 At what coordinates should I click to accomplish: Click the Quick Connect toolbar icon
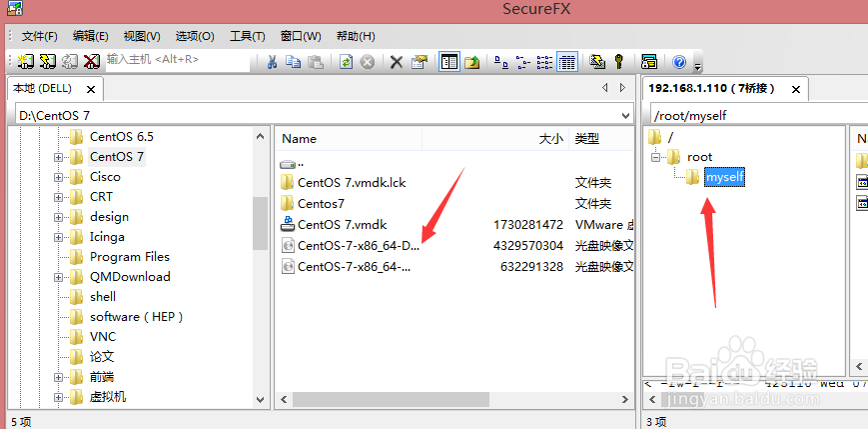point(48,62)
